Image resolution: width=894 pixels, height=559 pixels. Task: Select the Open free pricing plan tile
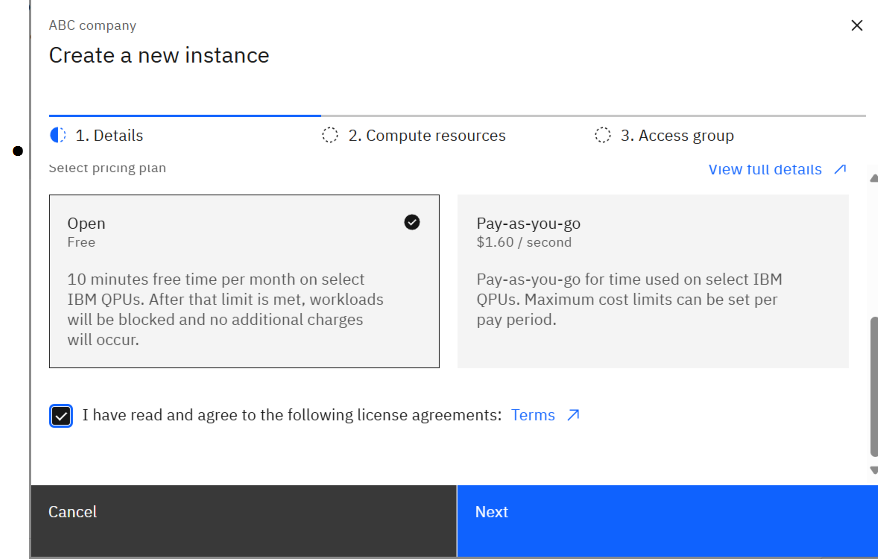pyautogui.click(x=244, y=281)
